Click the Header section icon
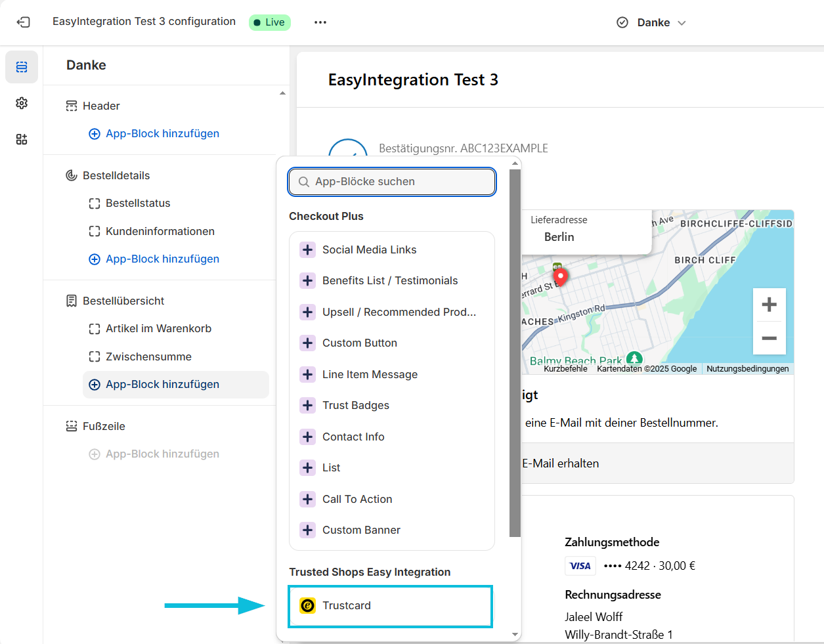This screenshot has height=644, width=824. tap(72, 106)
